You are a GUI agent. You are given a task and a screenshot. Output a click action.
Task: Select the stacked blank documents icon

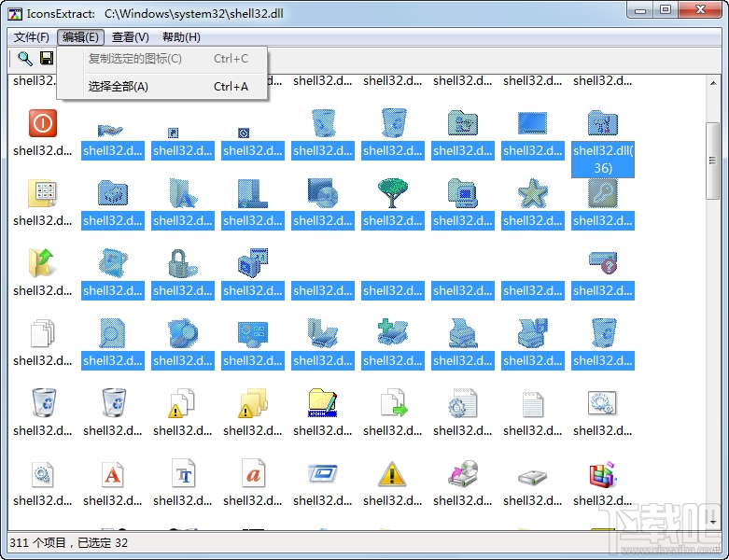(43, 333)
